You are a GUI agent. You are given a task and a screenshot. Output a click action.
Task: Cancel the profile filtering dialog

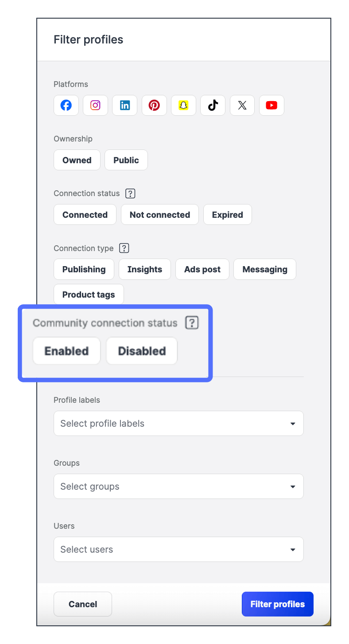point(82,604)
